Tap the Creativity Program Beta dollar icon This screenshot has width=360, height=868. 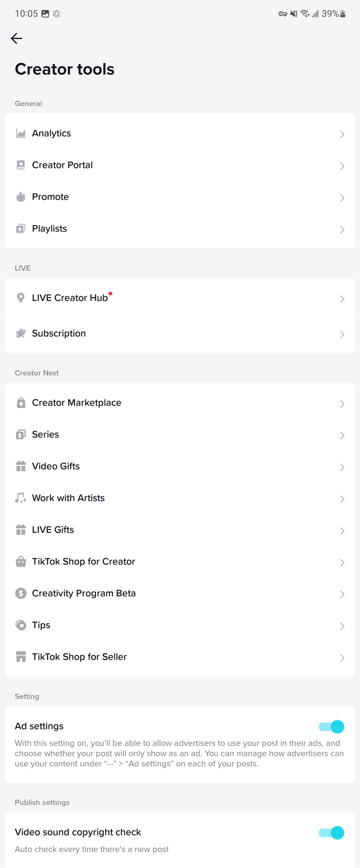pyautogui.click(x=21, y=593)
